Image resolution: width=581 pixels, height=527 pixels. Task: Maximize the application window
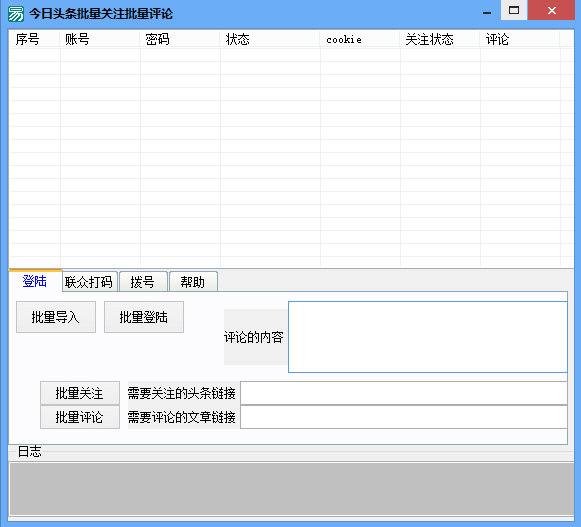(514, 10)
